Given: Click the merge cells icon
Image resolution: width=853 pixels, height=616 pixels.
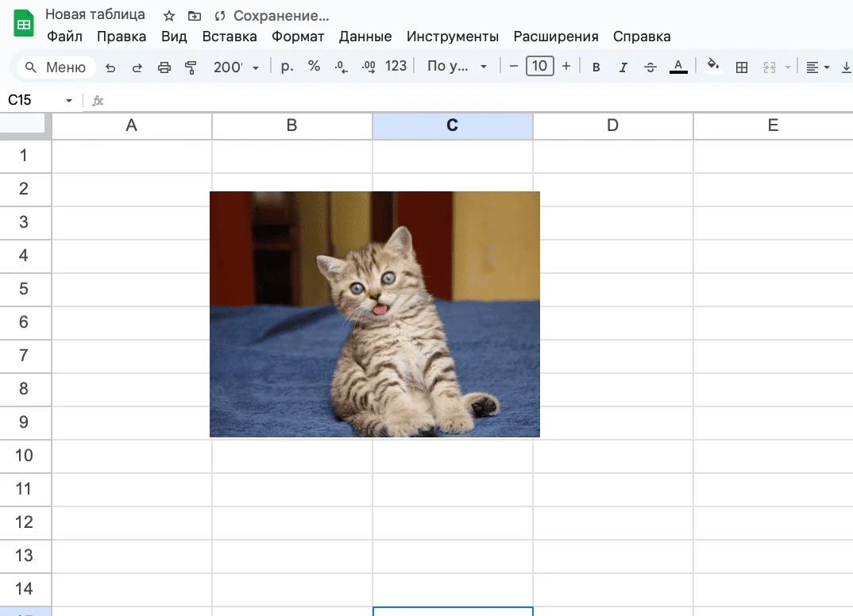Looking at the screenshot, I should pyautogui.click(x=770, y=67).
